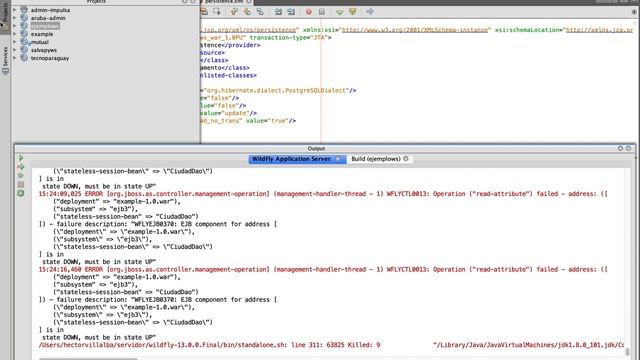Click the standalone.sh Killed: 9 line
The height and width of the screenshot is (360, 640).
331,345
